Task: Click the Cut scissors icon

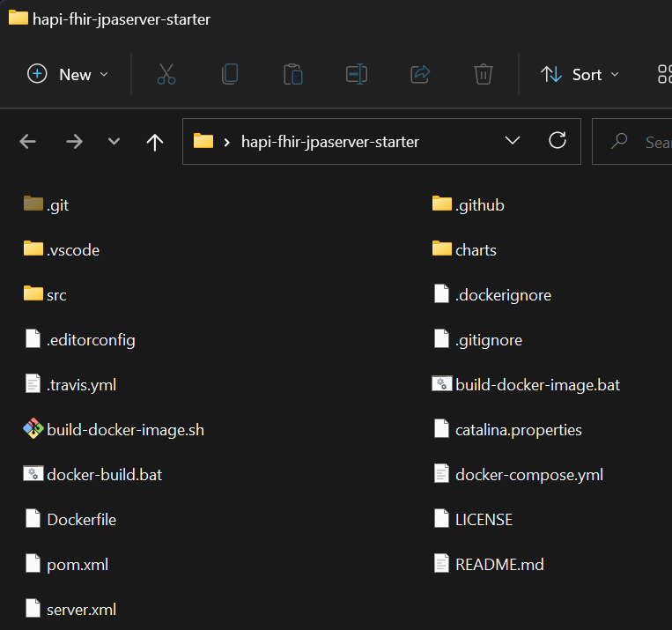Action: (166, 74)
